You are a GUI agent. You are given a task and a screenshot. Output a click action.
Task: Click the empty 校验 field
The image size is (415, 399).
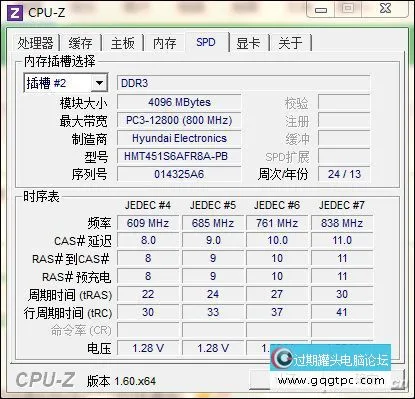pos(344,102)
